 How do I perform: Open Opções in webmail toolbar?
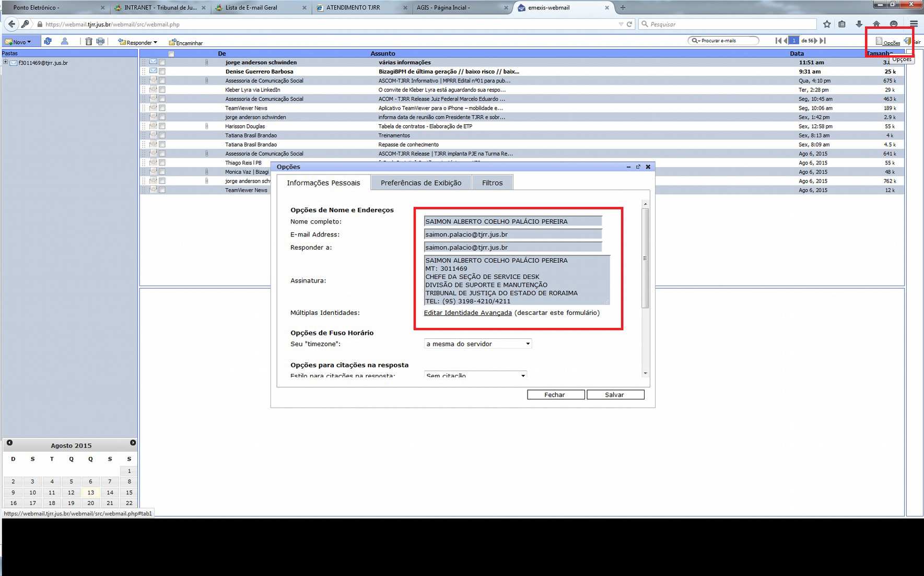(888, 42)
